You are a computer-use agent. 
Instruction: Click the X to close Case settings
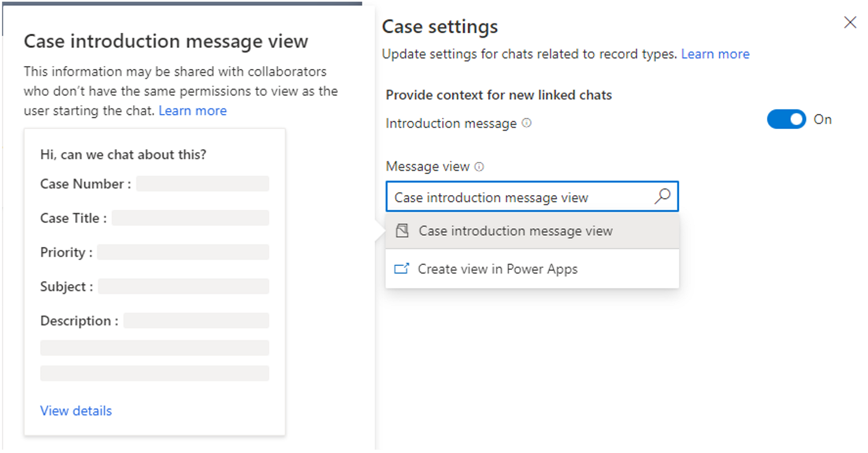(850, 22)
